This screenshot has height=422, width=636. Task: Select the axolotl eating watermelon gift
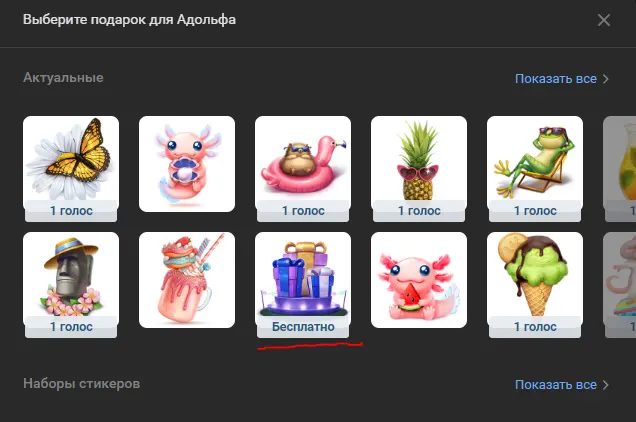[419, 280]
